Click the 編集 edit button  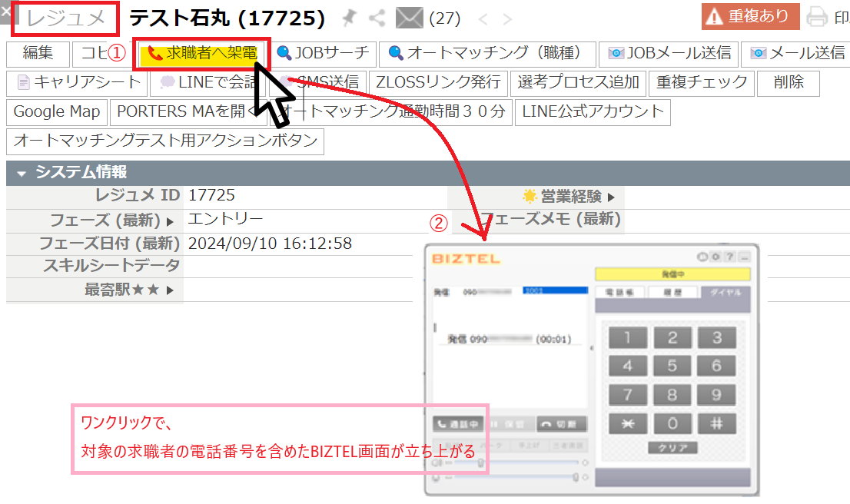(x=38, y=53)
